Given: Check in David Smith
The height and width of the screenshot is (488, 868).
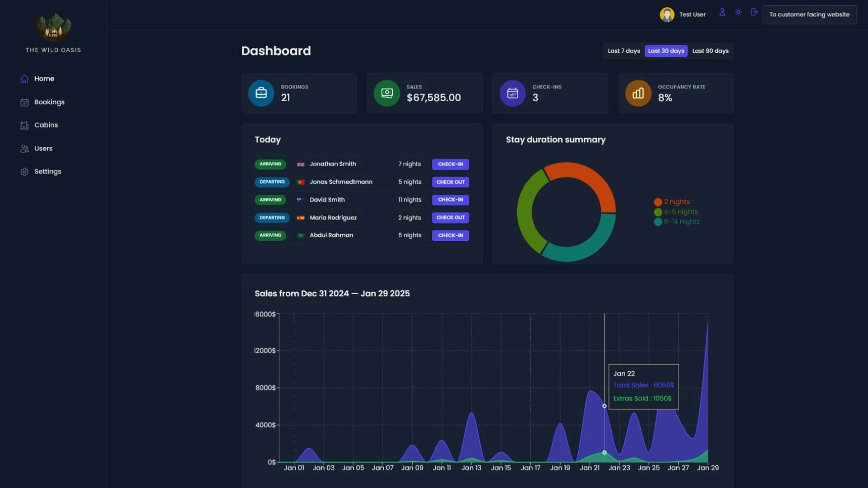Looking at the screenshot, I should click(450, 200).
